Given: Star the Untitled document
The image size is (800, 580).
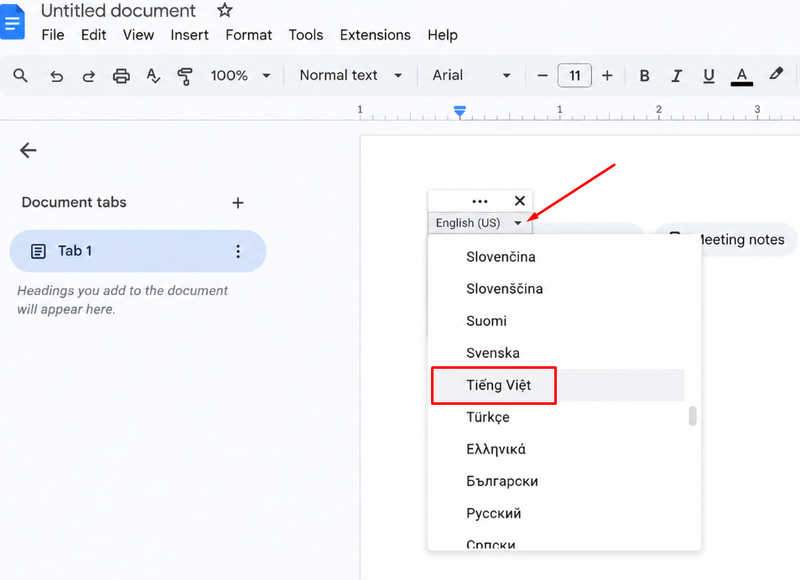Looking at the screenshot, I should [224, 10].
